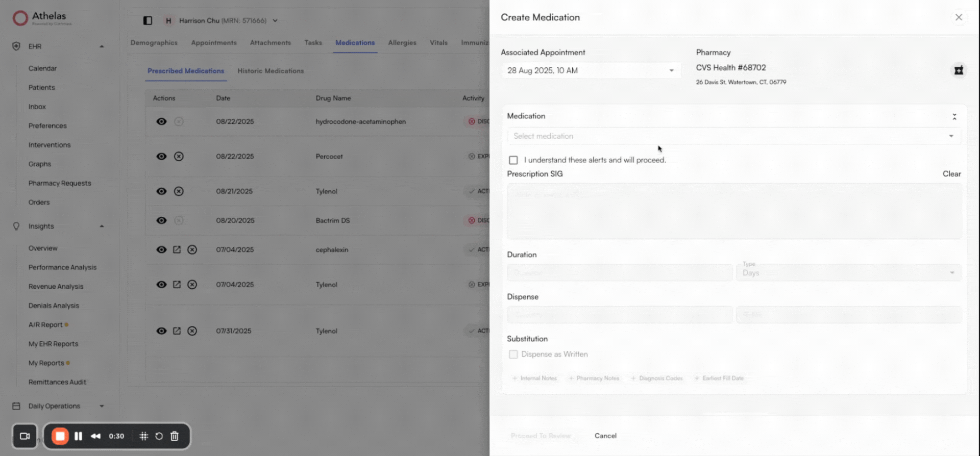
Task: Click the Insights lightbulb icon
Action: [x=16, y=226]
